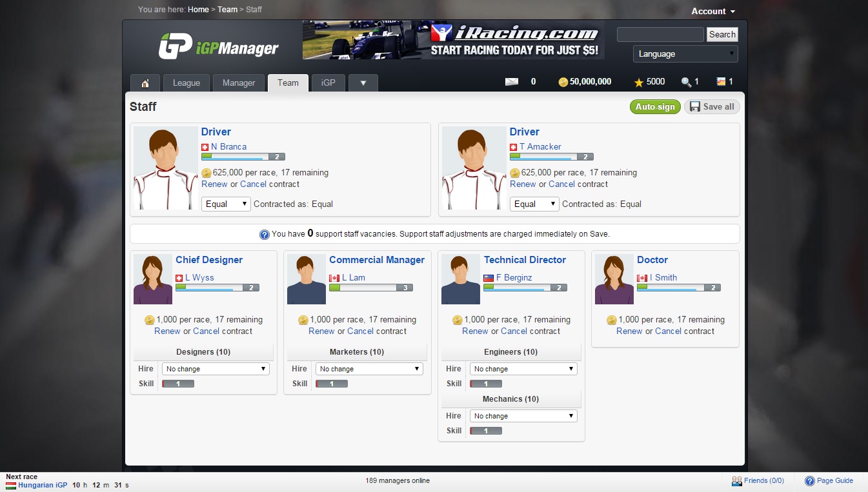Click the Friends icon in the footer
The width and height of the screenshot is (868, 492).
[x=737, y=480]
